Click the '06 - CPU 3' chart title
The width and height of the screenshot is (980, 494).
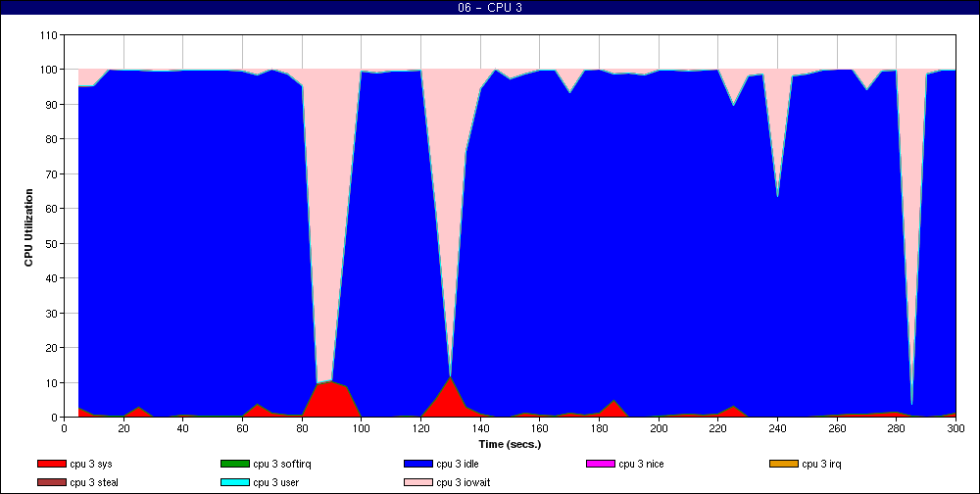click(490, 8)
